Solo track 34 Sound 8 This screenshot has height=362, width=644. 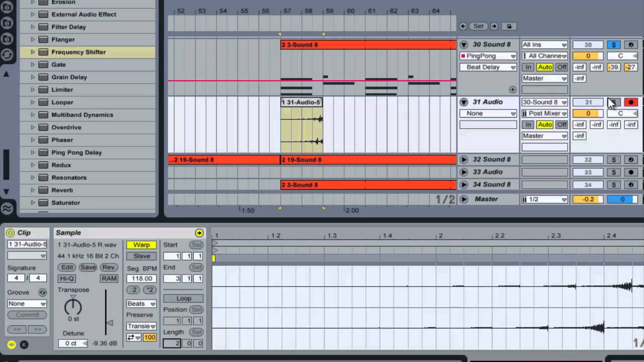613,185
